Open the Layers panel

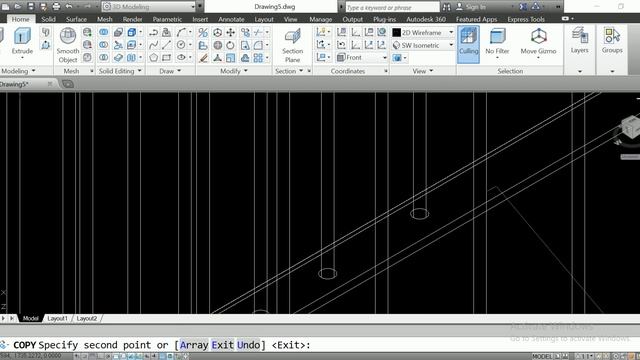pyautogui.click(x=580, y=40)
